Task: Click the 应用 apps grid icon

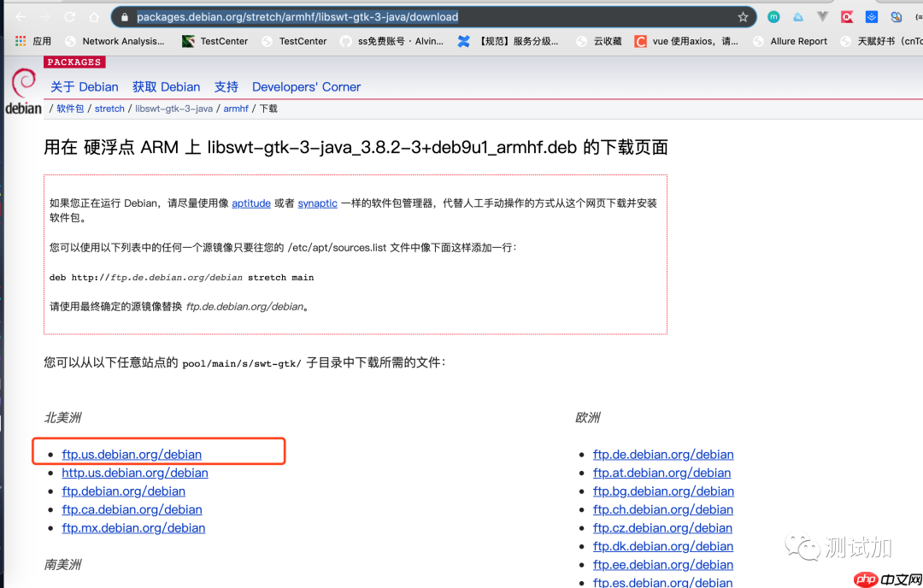Action: tap(19, 40)
